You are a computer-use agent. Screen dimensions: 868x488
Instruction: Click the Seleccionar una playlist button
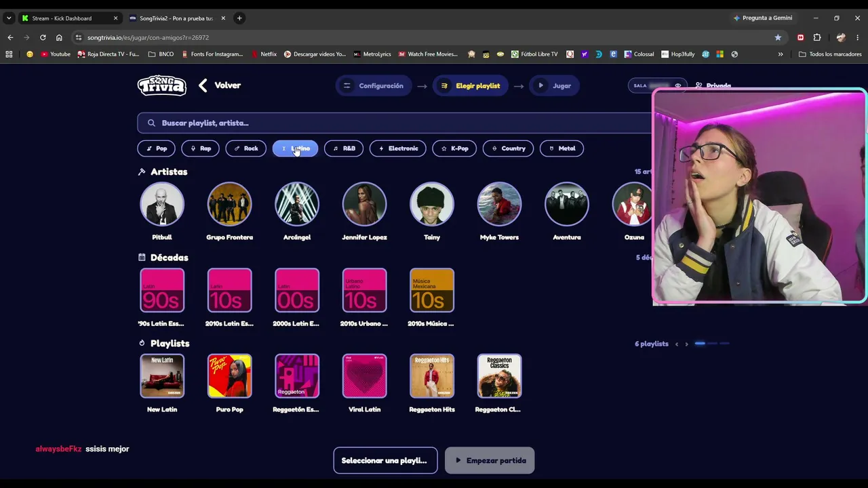(385, 461)
